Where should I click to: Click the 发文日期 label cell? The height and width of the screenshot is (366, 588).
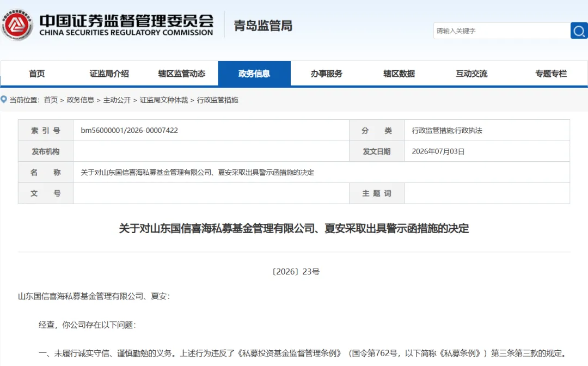click(x=377, y=151)
